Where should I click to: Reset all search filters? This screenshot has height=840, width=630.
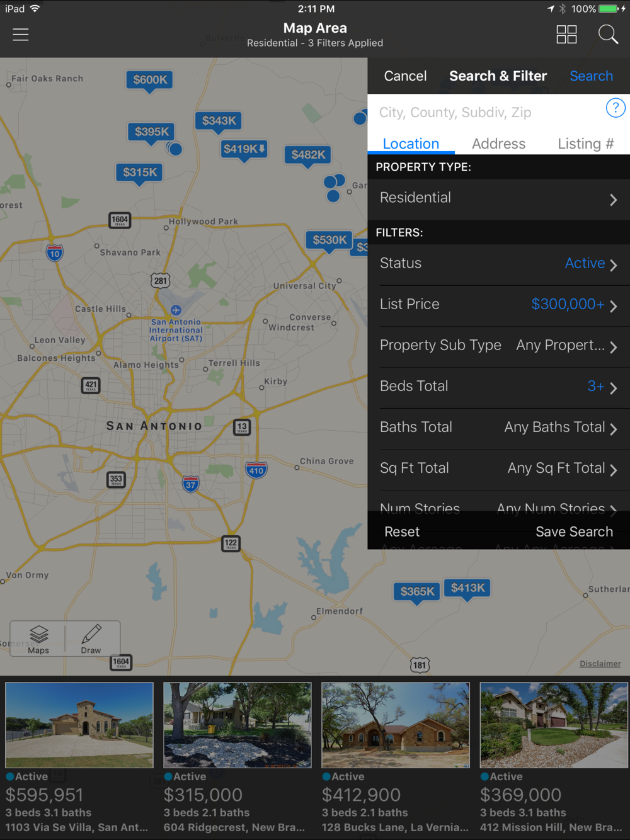pyautogui.click(x=402, y=532)
